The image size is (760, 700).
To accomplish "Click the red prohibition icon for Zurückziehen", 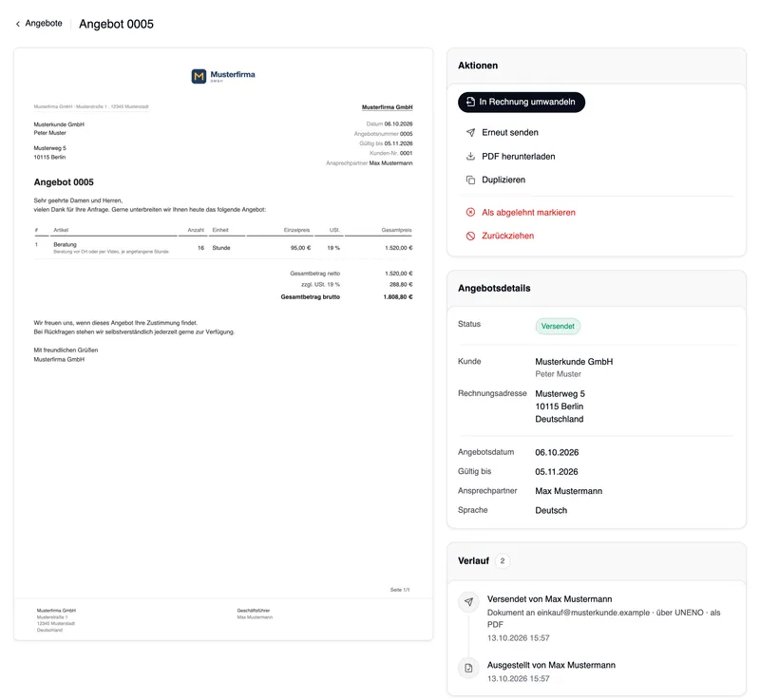I will pyautogui.click(x=470, y=236).
